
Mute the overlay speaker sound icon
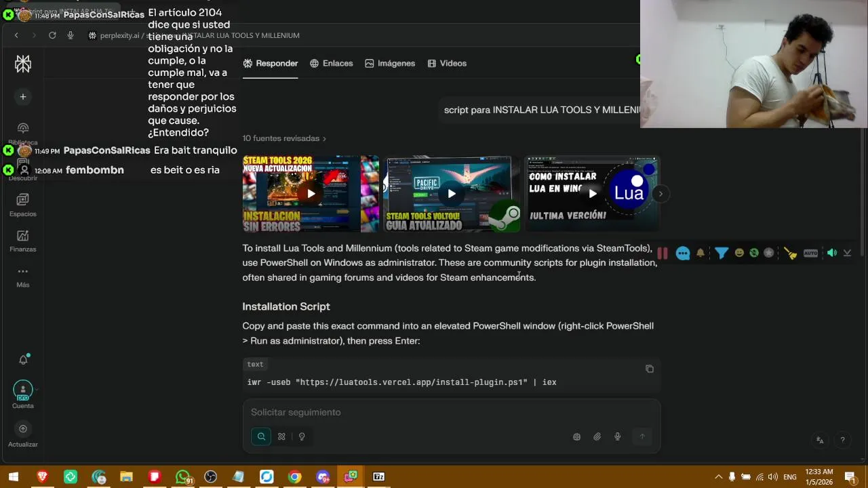click(832, 253)
